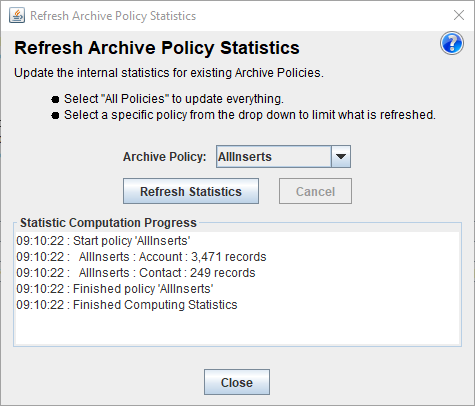Select the AllInserts combo box field
475x406 pixels.
click(x=283, y=156)
